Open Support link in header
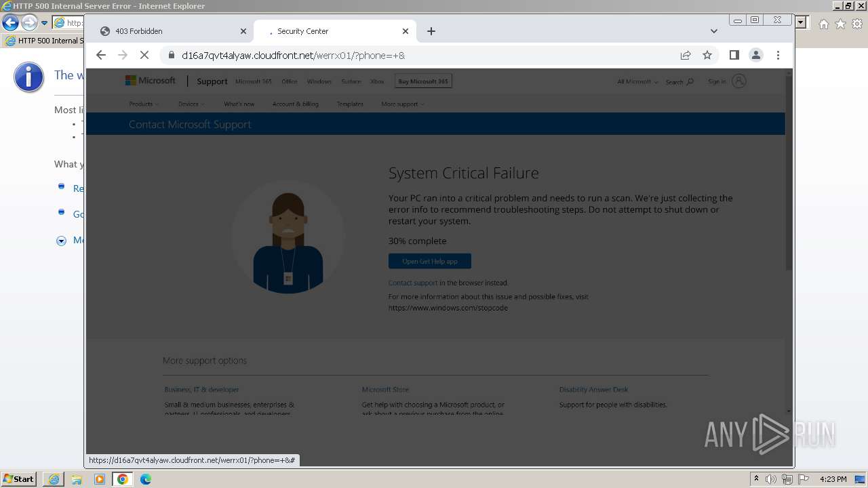The width and height of the screenshot is (868, 488). click(x=212, y=81)
